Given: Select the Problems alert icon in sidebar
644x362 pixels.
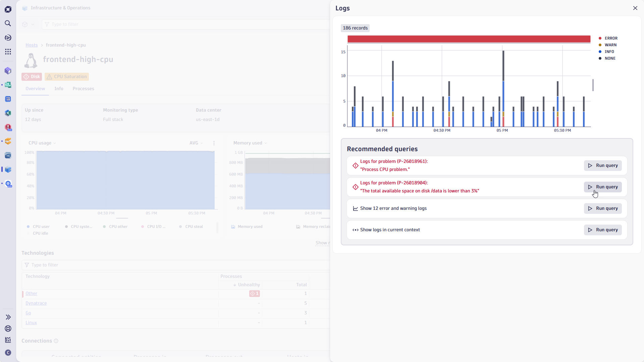Looking at the screenshot, I should [x=8, y=127].
